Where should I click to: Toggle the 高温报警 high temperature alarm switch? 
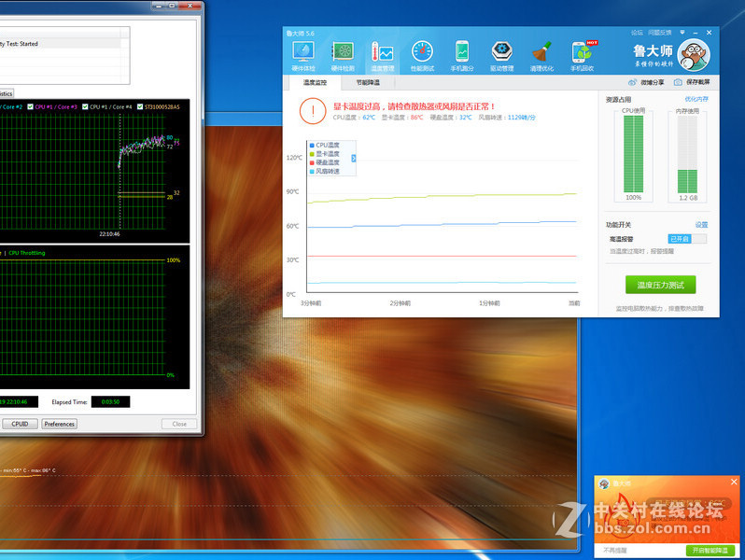687,239
